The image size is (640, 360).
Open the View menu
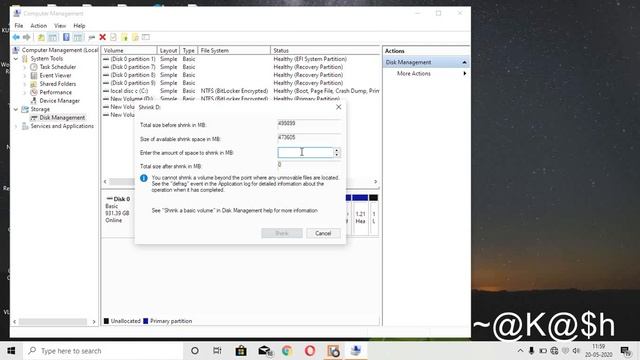60,26
